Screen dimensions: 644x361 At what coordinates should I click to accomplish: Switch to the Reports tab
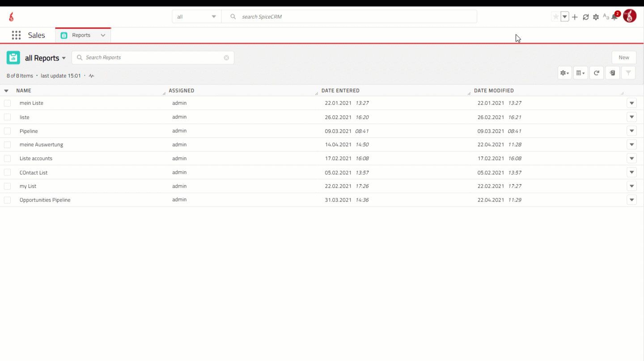click(x=81, y=35)
